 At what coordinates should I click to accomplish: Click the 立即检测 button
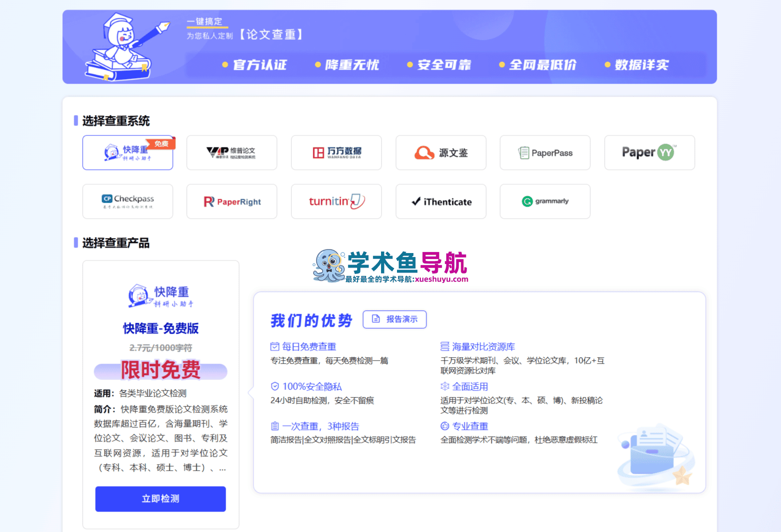(160, 499)
